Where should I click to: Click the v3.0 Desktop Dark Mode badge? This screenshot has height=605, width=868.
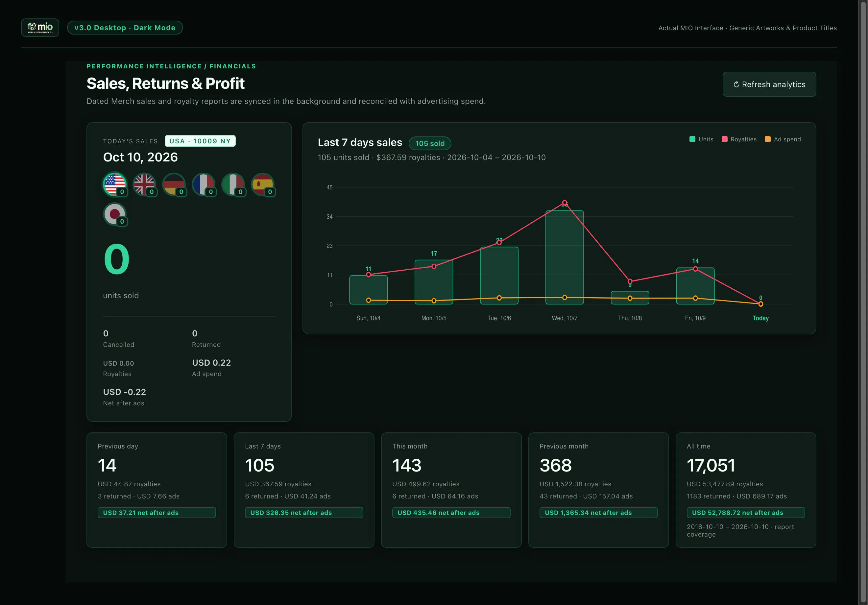click(x=125, y=28)
